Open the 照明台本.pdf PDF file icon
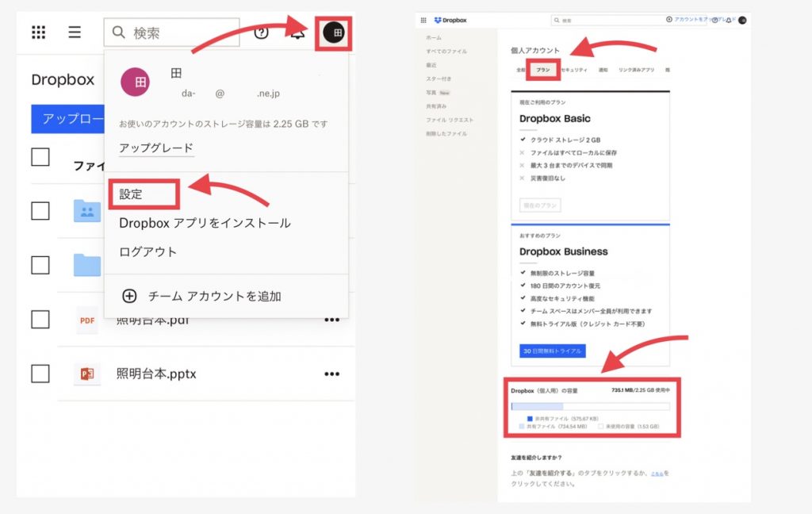 click(x=86, y=320)
